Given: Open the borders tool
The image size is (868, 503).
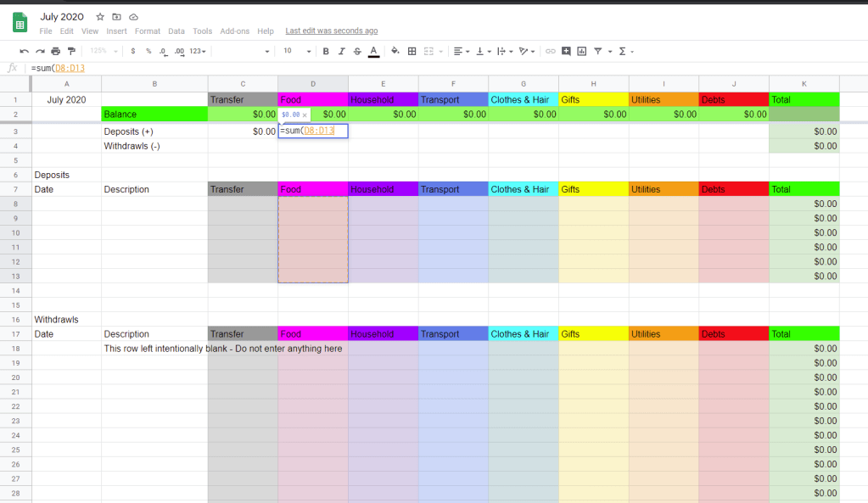Looking at the screenshot, I should [x=412, y=52].
